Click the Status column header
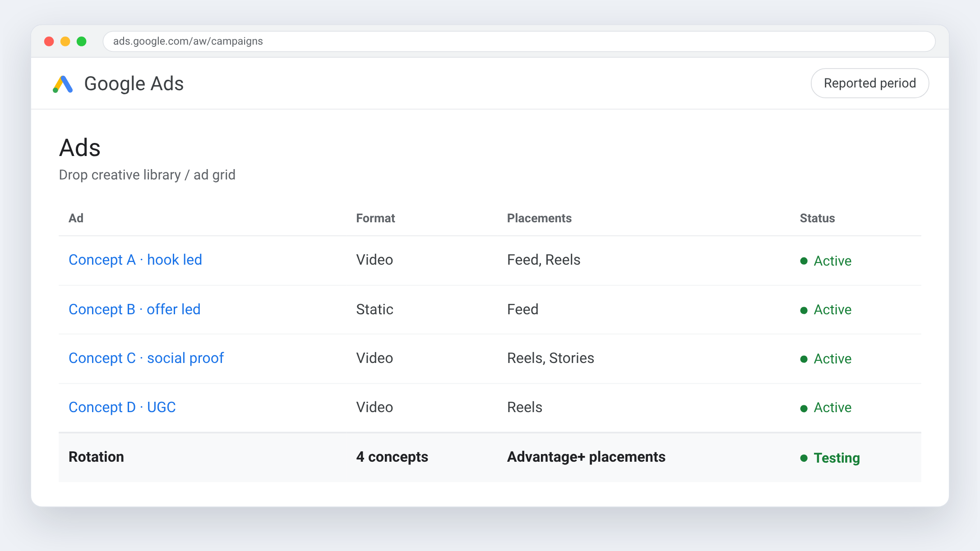The width and height of the screenshot is (980, 551). [x=817, y=218]
